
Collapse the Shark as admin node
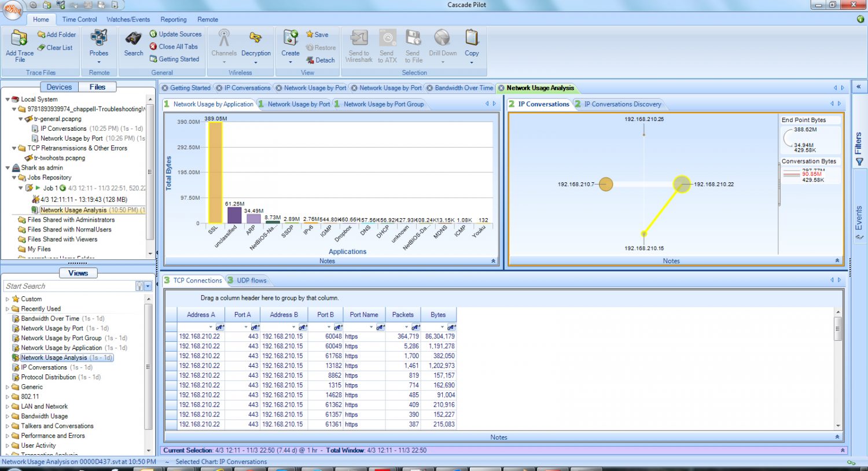pos(8,168)
